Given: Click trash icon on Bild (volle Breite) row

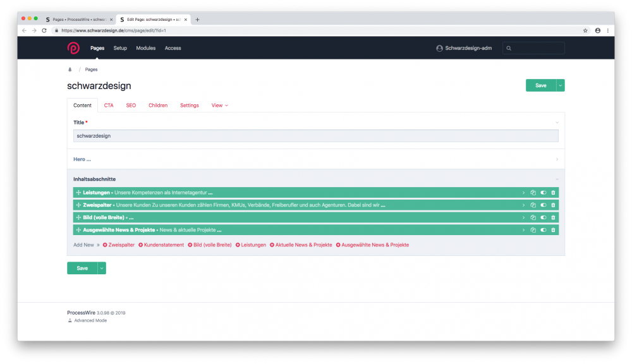Looking at the screenshot, I should coord(553,217).
